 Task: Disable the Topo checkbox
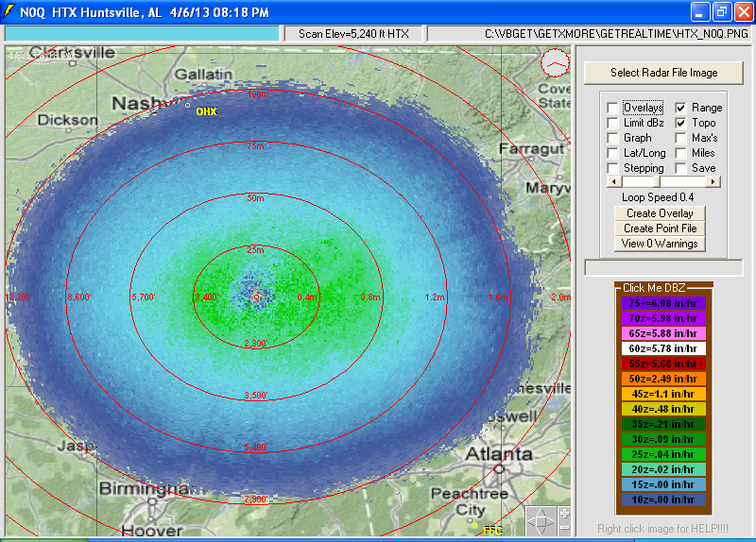[680, 123]
